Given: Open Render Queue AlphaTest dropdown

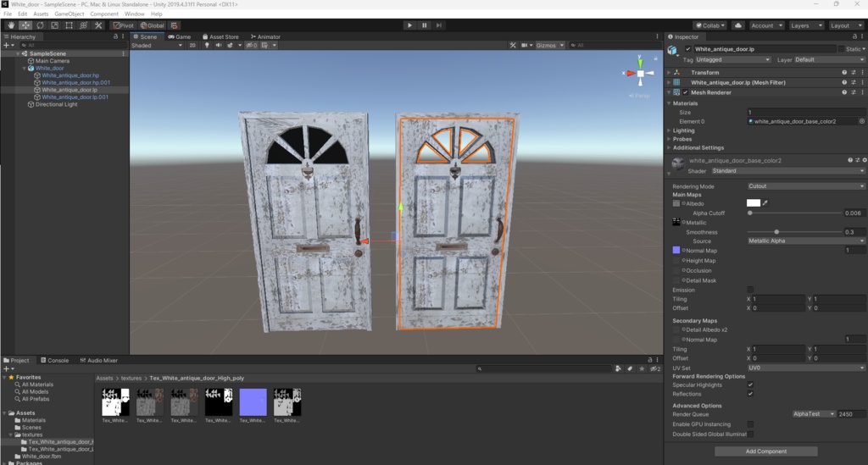Looking at the screenshot, I should [813, 414].
